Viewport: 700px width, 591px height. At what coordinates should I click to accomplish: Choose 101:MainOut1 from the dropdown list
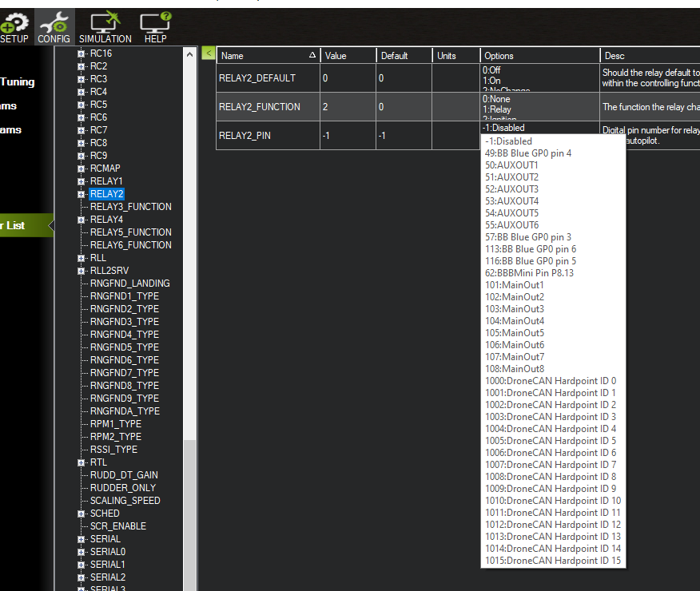[515, 285]
